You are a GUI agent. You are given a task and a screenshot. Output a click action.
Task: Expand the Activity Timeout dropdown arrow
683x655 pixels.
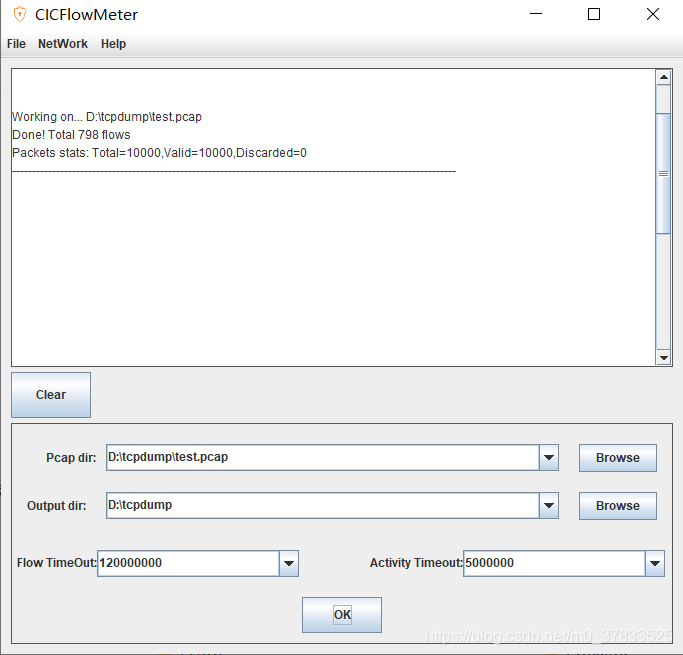(655, 563)
